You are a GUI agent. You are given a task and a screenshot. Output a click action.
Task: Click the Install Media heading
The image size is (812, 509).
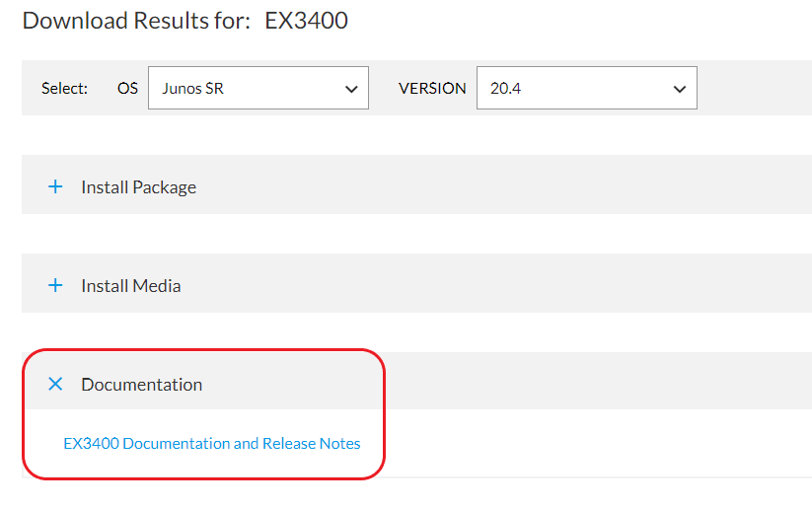(x=131, y=286)
